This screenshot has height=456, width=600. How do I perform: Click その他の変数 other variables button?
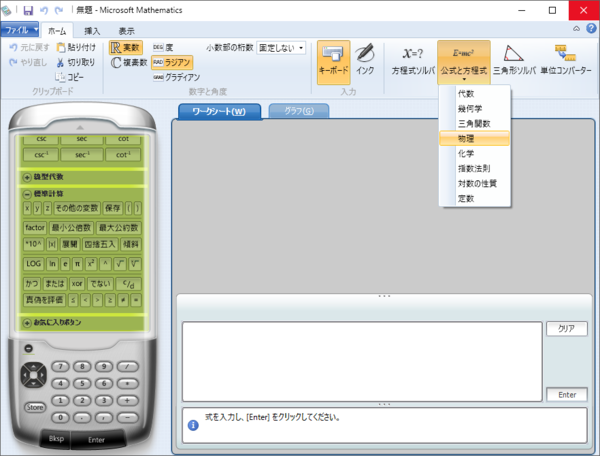point(77,208)
